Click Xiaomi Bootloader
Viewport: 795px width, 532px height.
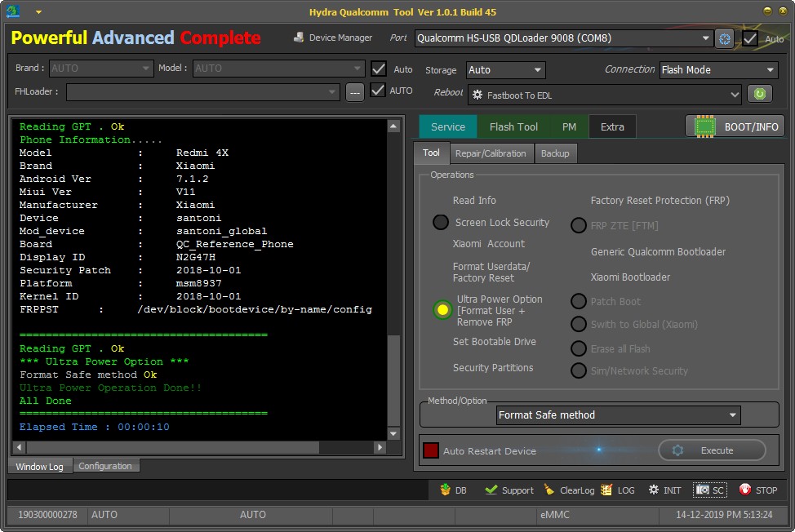pos(629,277)
